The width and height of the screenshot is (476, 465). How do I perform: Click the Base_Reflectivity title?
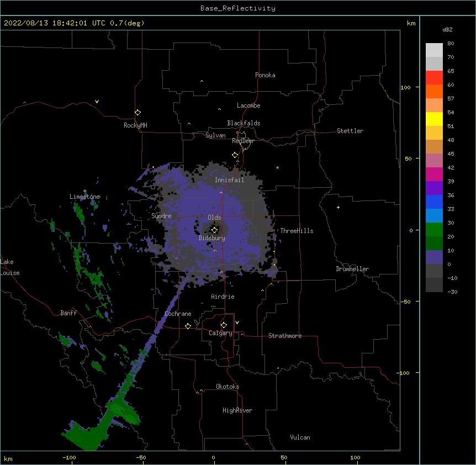[x=238, y=8]
